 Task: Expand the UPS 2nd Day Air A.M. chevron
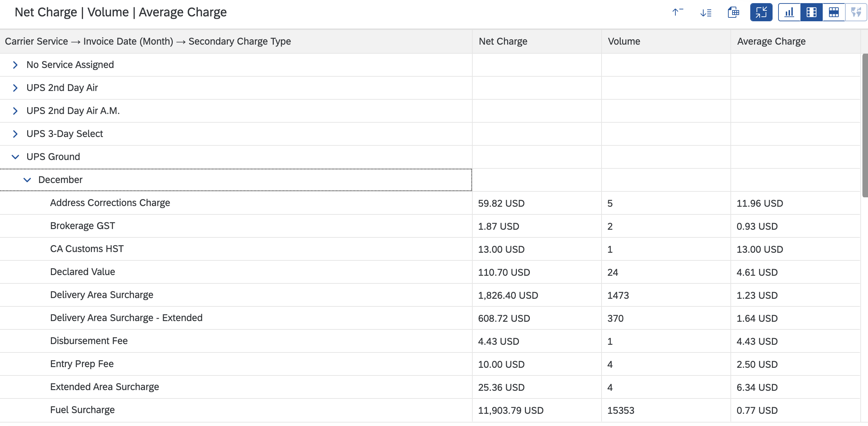point(15,111)
